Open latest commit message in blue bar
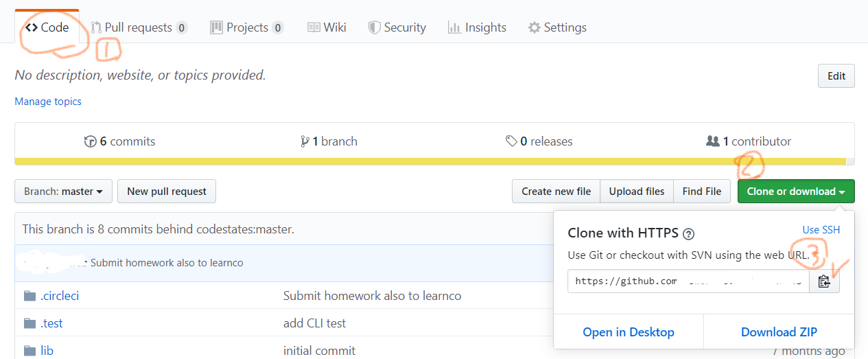Viewport: 868px width, 359px height. pyautogui.click(x=167, y=263)
